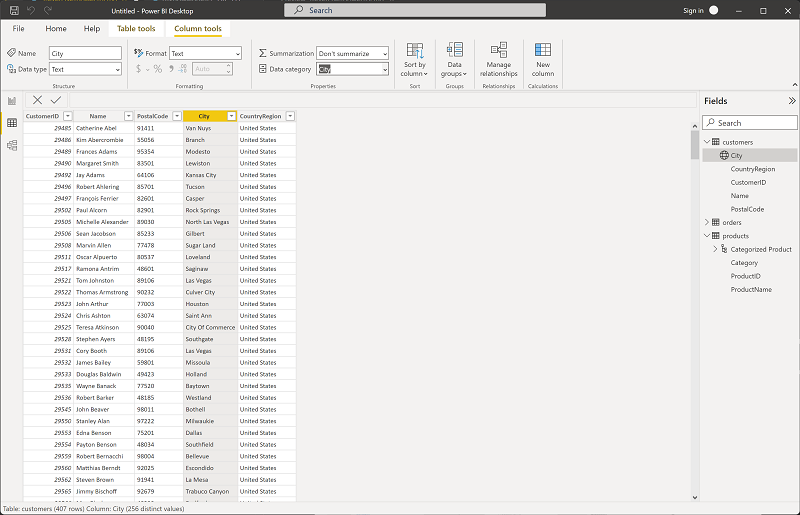800x515 pixels.
Task: Decrease decimal places icon
Action: (x=183, y=69)
